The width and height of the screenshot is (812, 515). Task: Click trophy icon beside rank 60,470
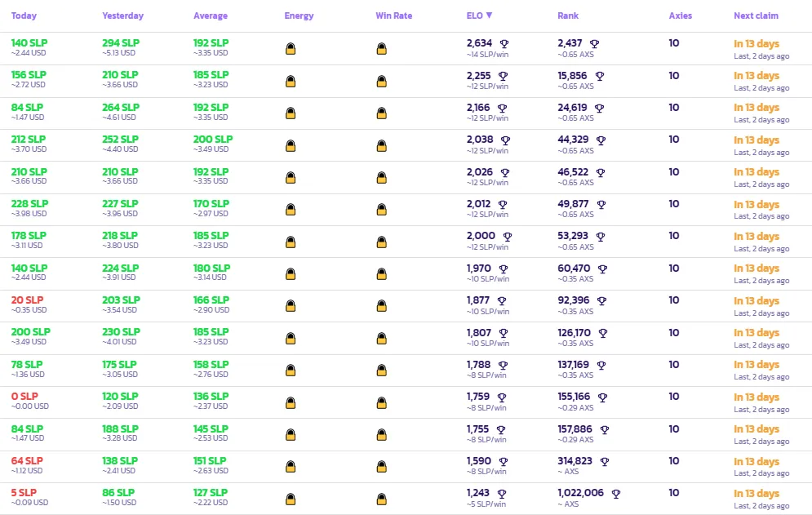[602, 269]
